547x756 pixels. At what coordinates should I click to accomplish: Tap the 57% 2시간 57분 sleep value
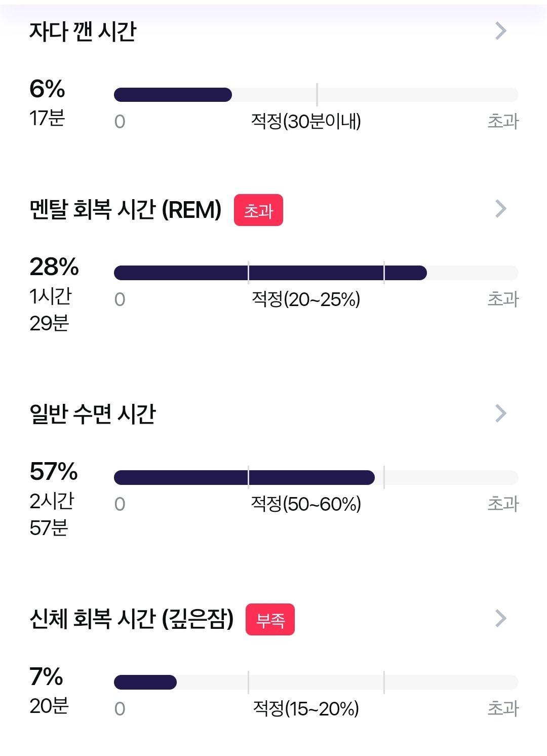(54, 499)
